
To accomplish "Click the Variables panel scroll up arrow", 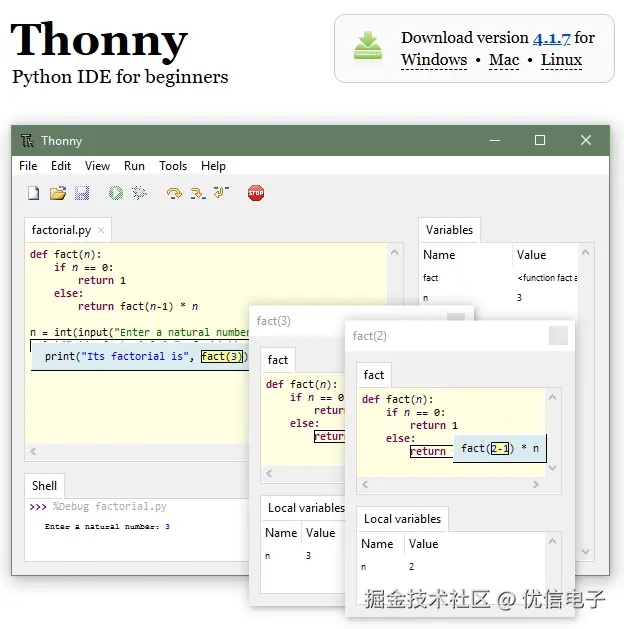I will [585, 252].
